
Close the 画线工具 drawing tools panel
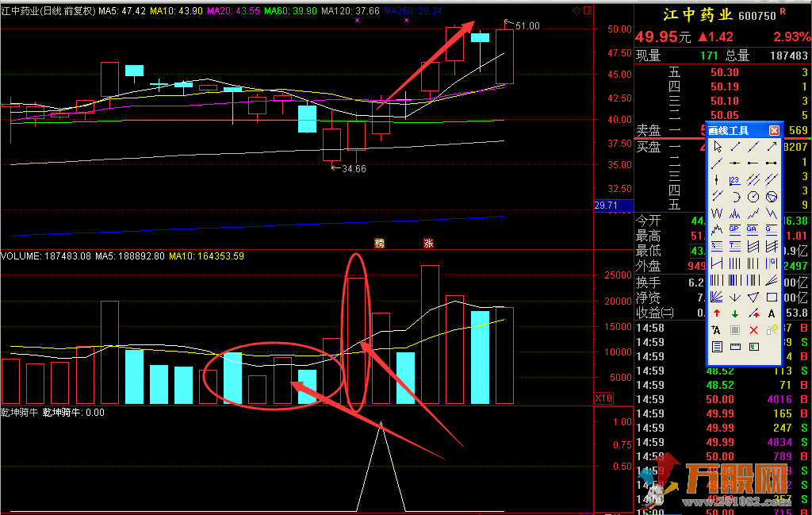tap(774, 130)
